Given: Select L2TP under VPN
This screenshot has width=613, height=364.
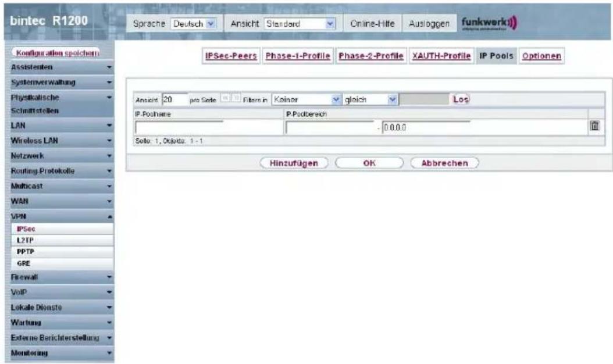Looking at the screenshot, I should pyautogui.click(x=63, y=240).
